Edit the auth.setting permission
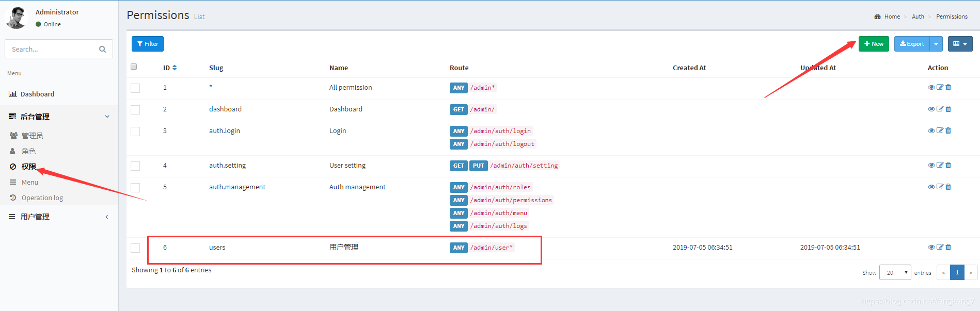Image resolution: width=980 pixels, height=311 pixels. pos(940,165)
